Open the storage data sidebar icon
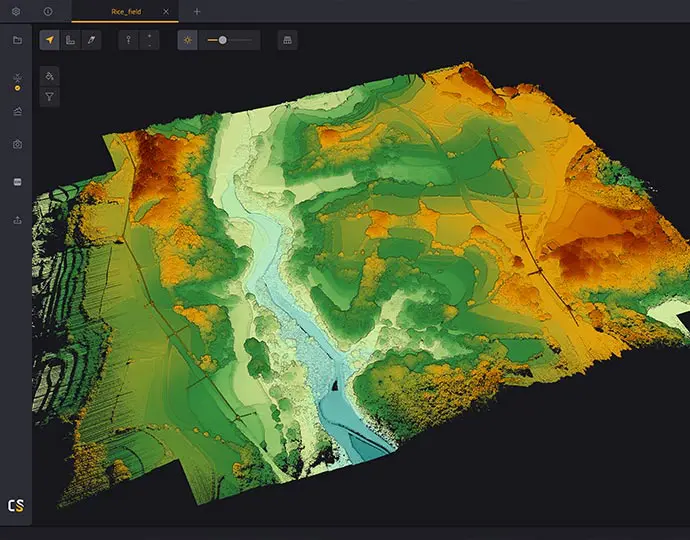This screenshot has width=690, height=540. point(17,182)
